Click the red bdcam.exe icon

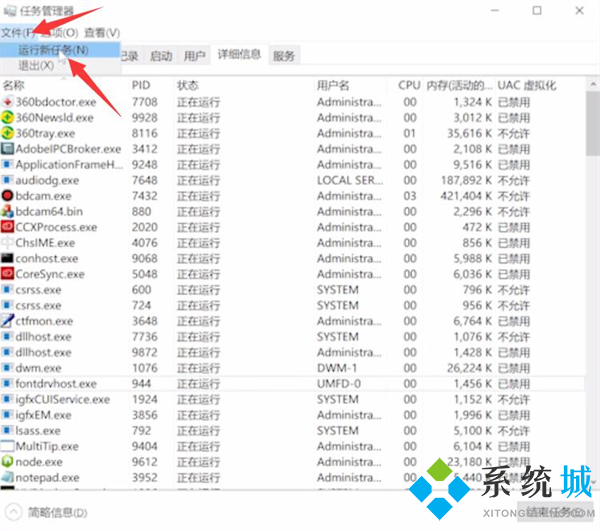tap(7, 196)
